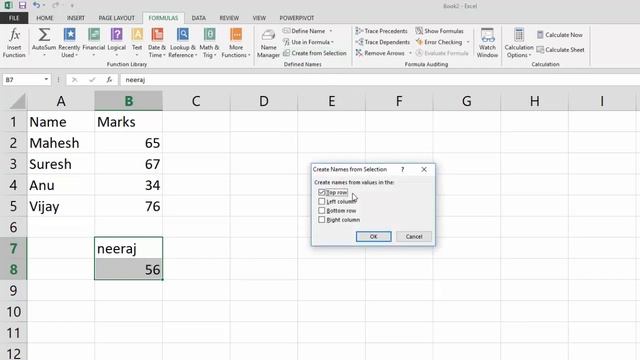Click Define Name in ribbon
Screen dimensions: 640x360
pos(304,31)
